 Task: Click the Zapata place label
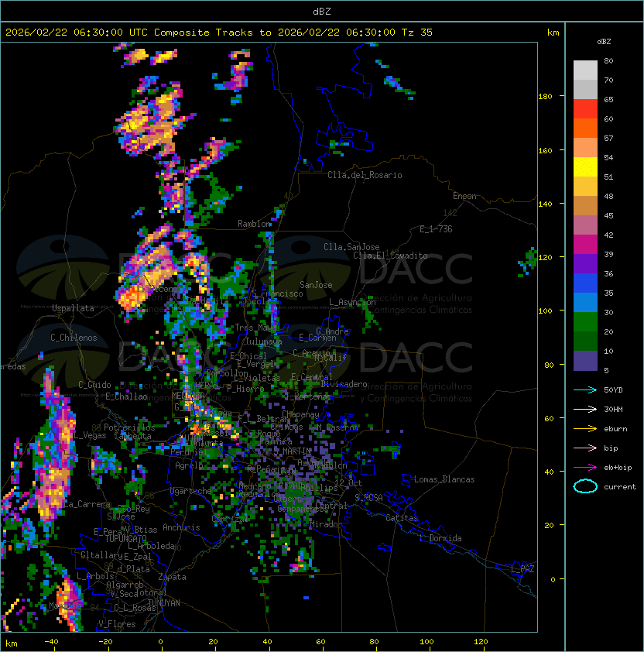pos(172,577)
